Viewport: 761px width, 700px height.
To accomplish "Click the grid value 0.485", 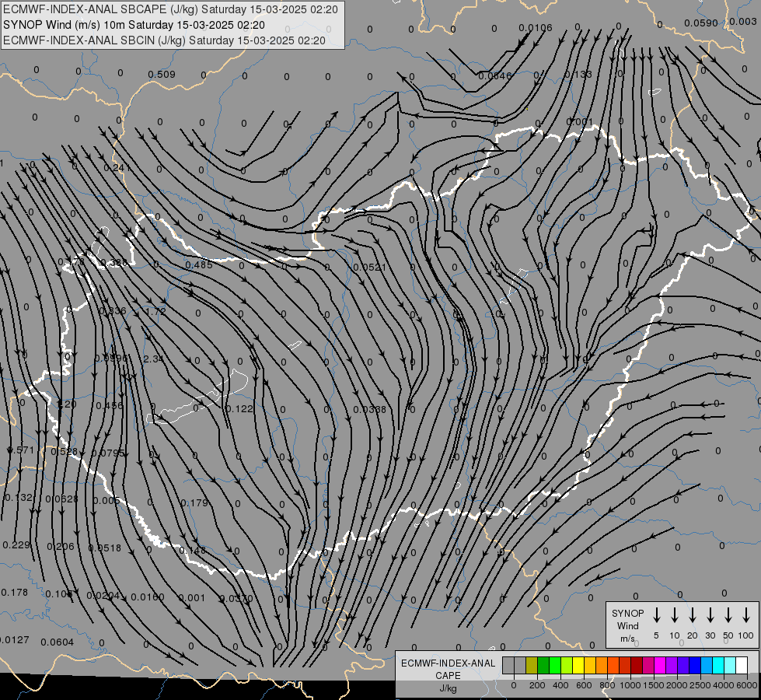I will (199, 265).
